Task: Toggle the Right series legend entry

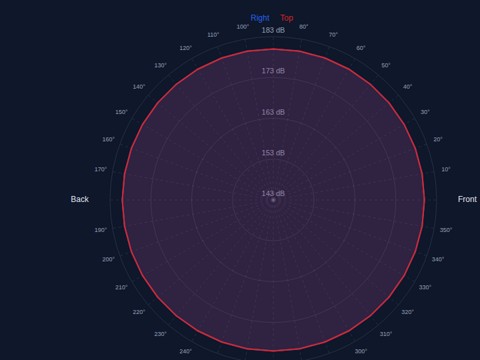Action: (x=260, y=18)
